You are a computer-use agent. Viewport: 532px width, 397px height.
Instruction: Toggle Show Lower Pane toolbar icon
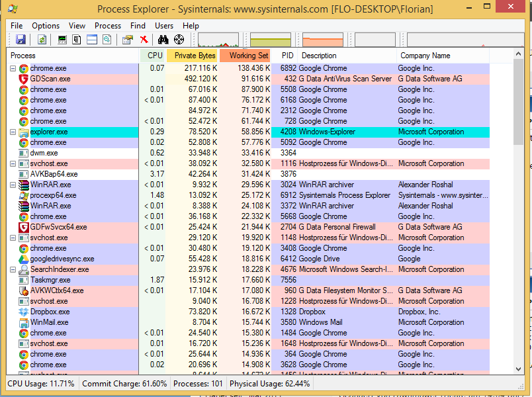(x=92, y=40)
